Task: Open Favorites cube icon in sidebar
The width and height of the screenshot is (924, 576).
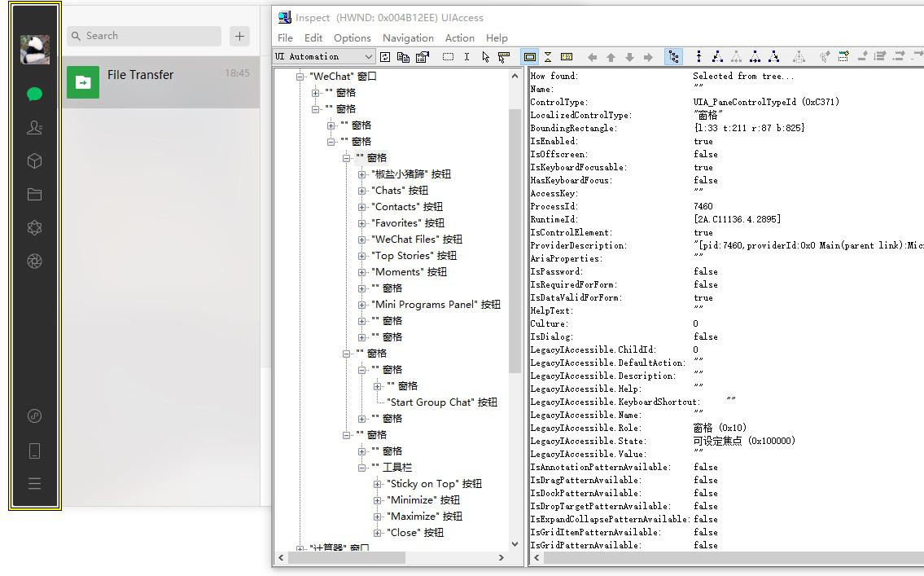Action: [34, 161]
